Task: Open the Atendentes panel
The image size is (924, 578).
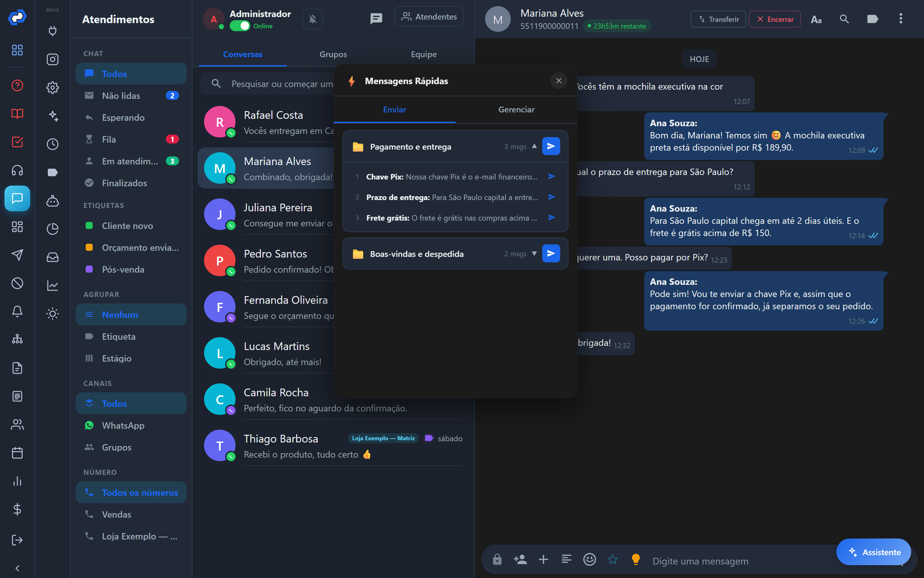Action: tap(429, 17)
